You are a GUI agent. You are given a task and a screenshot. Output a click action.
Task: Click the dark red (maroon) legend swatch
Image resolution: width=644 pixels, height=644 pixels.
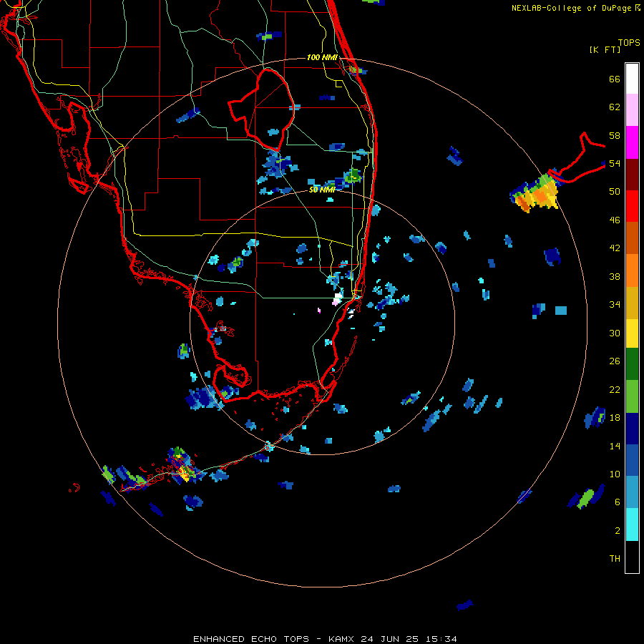[632, 175]
